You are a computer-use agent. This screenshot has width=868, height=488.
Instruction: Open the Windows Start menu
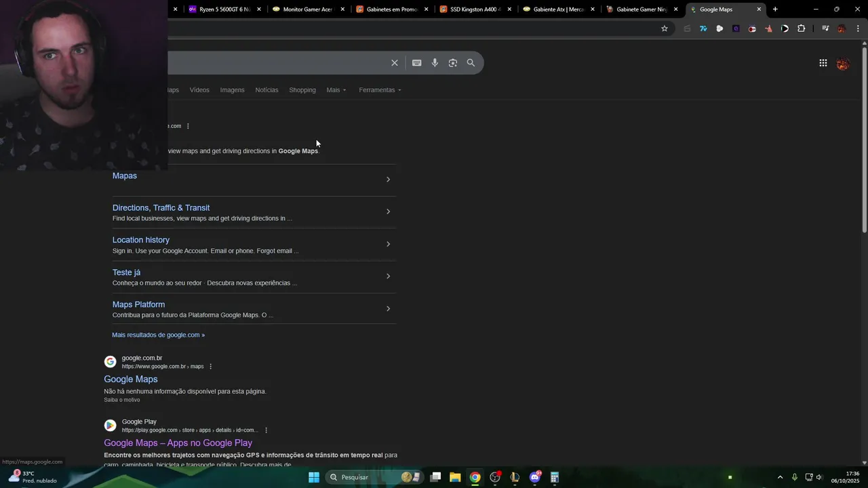pyautogui.click(x=314, y=477)
